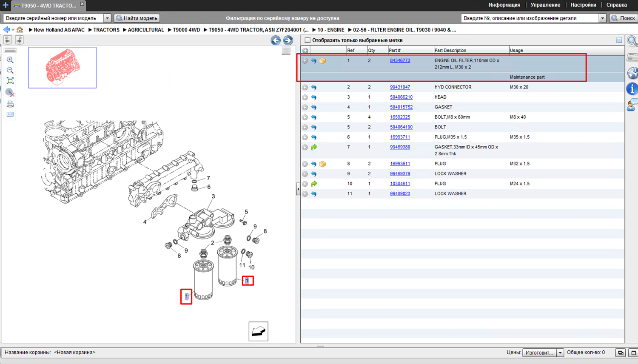This screenshot has height=364, width=638.
Task: Open the Информация menu
Action: click(x=504, y=5)
